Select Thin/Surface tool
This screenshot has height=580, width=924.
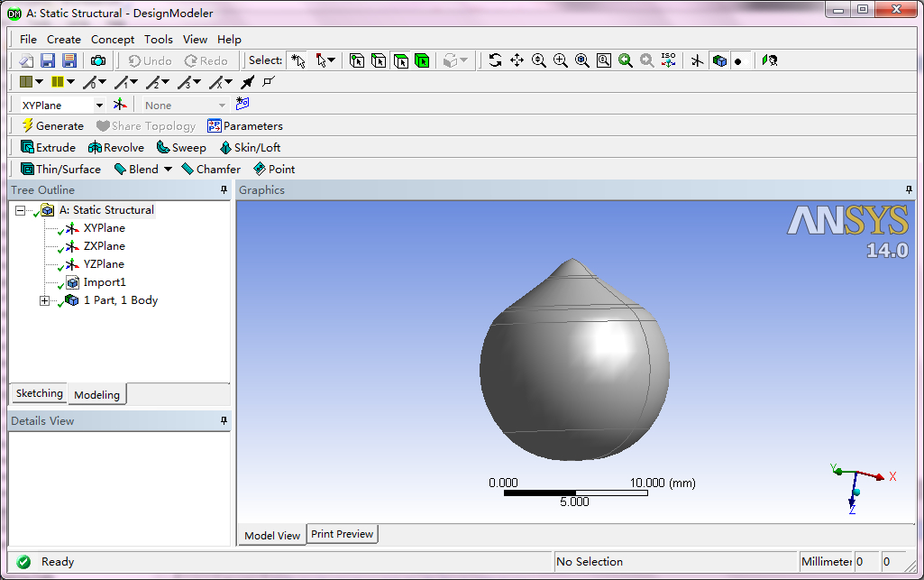tap(60, 170)
